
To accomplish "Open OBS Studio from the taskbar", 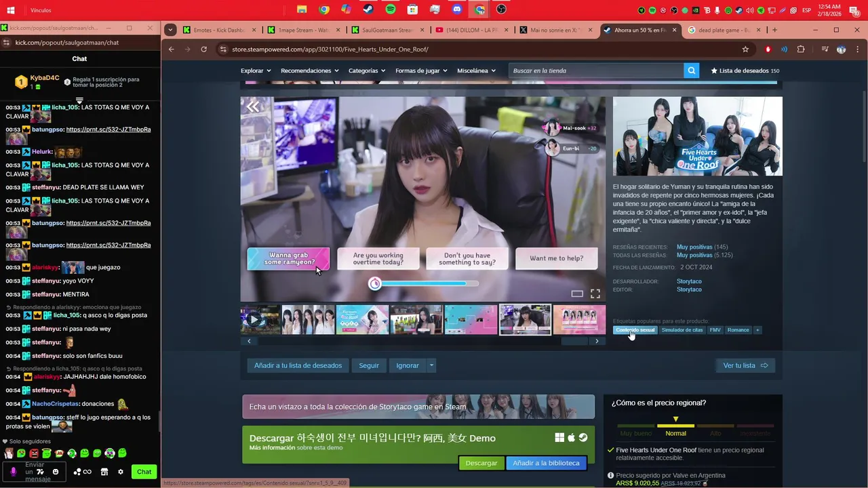I will coord(501,9).
